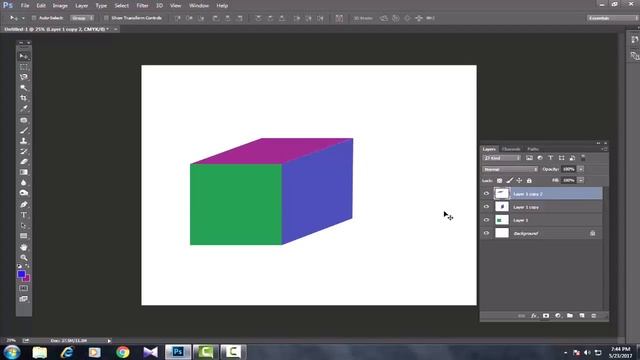Screen dimensions: 640x360
Task: Open the Edit menu
Action: point(41,6)
